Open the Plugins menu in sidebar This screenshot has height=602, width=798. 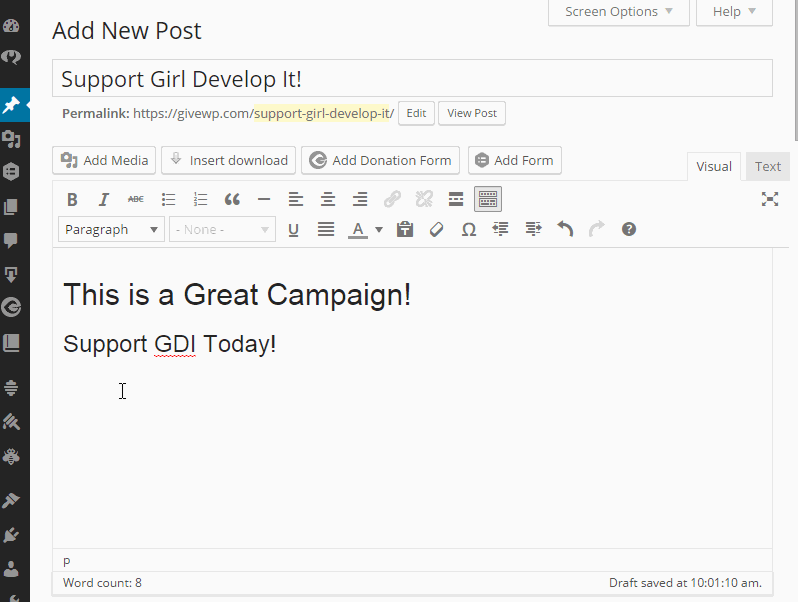pyautogui.click(x=11, y=534)
